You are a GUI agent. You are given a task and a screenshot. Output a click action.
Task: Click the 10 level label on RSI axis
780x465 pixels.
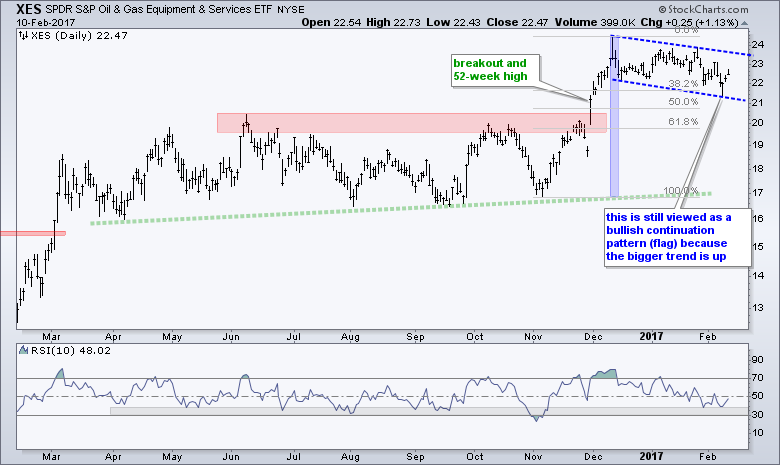click(757, 433)
